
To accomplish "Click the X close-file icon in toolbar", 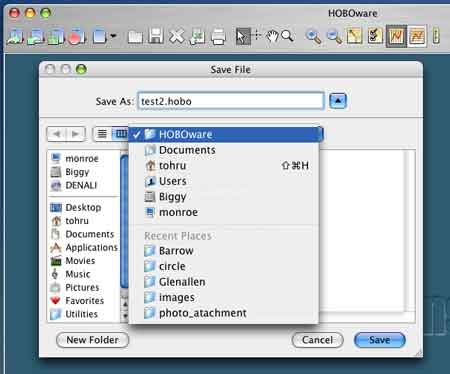I will [176, 36].
